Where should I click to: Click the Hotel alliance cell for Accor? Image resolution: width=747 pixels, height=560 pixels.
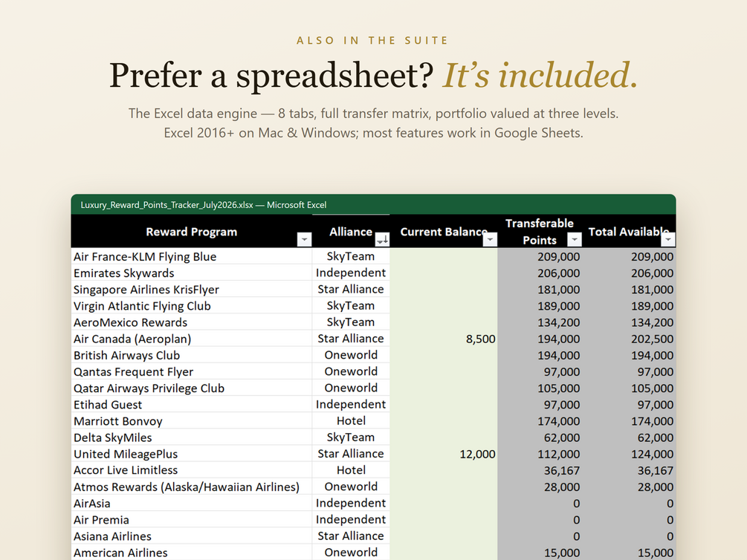[351, 470]
